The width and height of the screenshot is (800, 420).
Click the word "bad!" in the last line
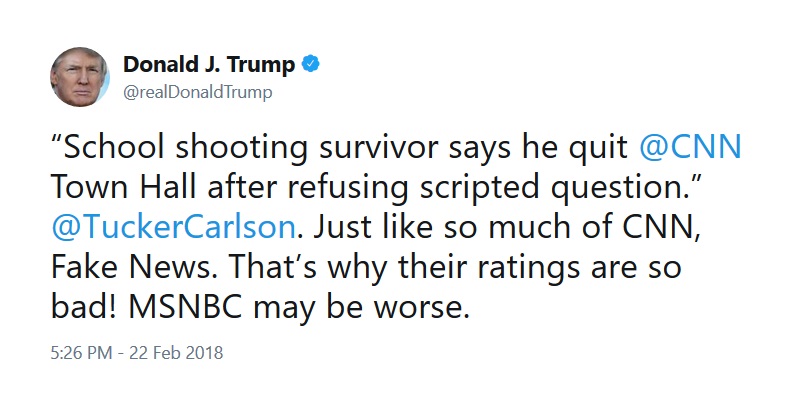tap(84, 306)
